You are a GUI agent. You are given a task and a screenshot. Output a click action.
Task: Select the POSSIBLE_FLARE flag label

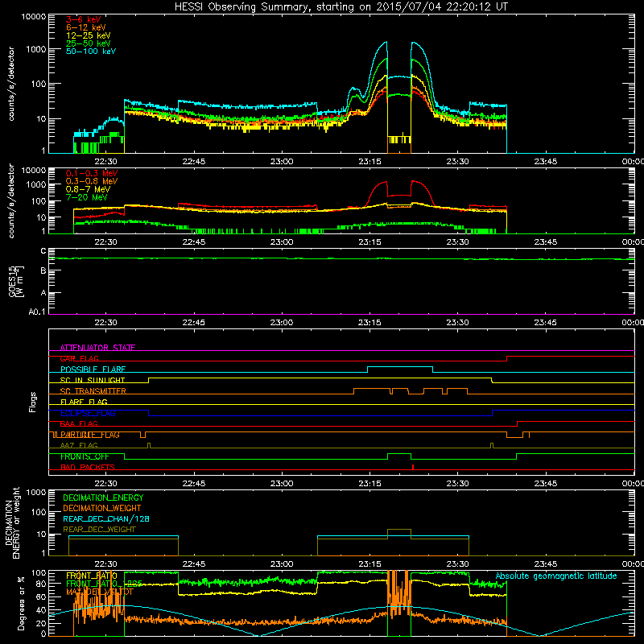93,369
